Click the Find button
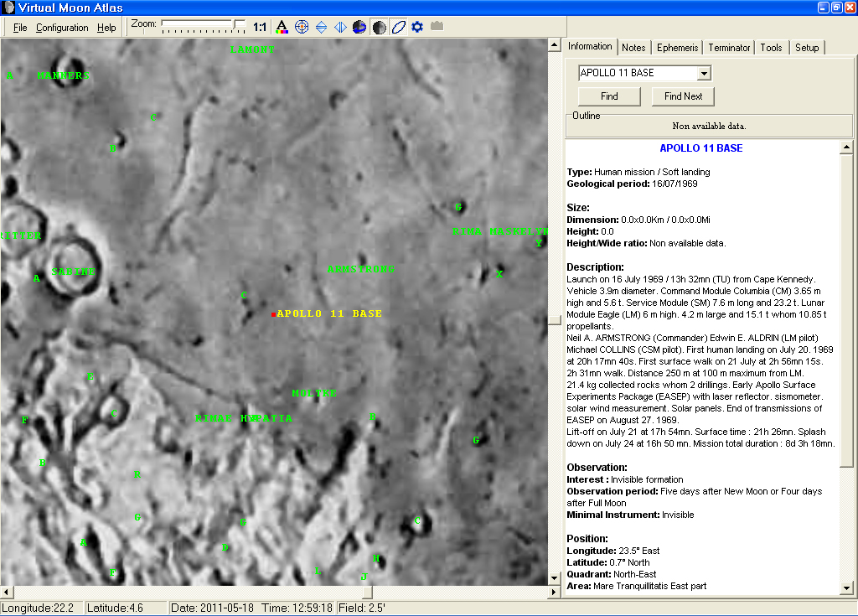 [608, 96]
